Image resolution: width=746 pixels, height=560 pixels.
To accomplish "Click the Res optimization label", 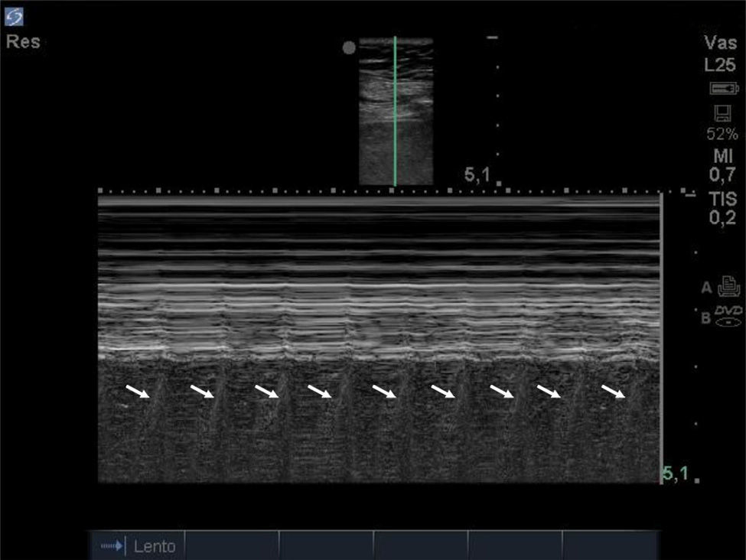I will (23, 42).
